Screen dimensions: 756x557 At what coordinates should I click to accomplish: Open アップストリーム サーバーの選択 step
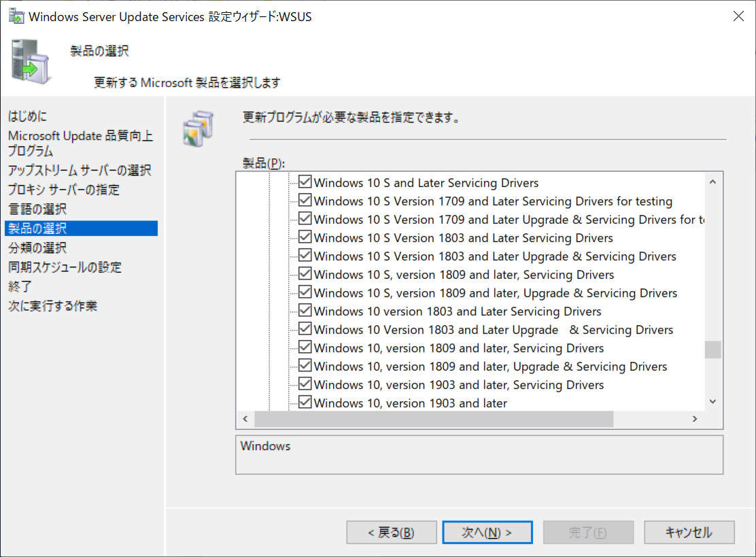click(80, 170)
